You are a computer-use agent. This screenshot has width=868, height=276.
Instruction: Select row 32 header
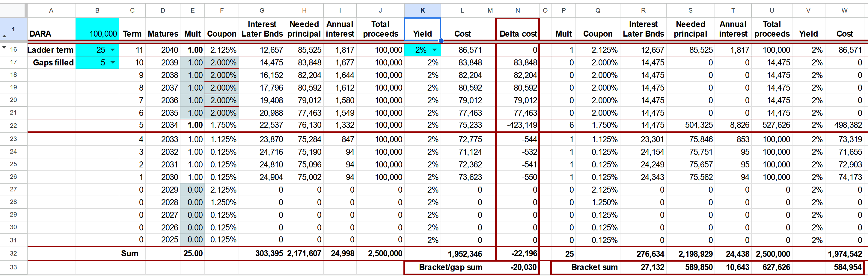point(13,253)
